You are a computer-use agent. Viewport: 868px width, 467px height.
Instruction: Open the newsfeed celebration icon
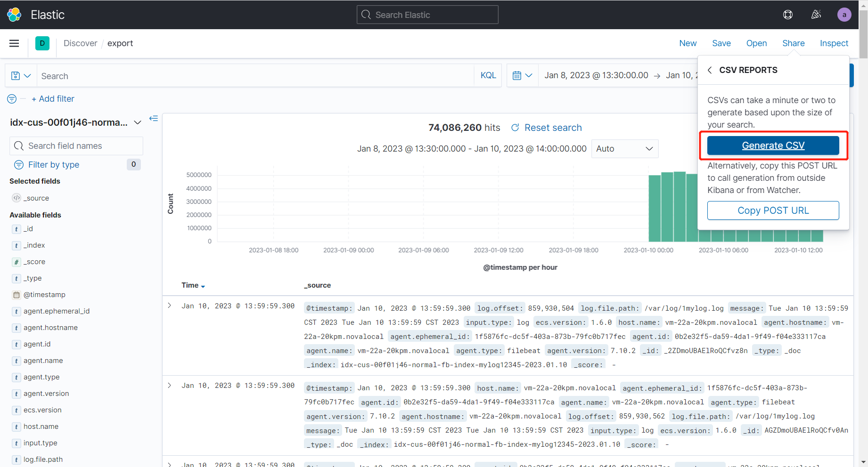click(x=816, y=15)
